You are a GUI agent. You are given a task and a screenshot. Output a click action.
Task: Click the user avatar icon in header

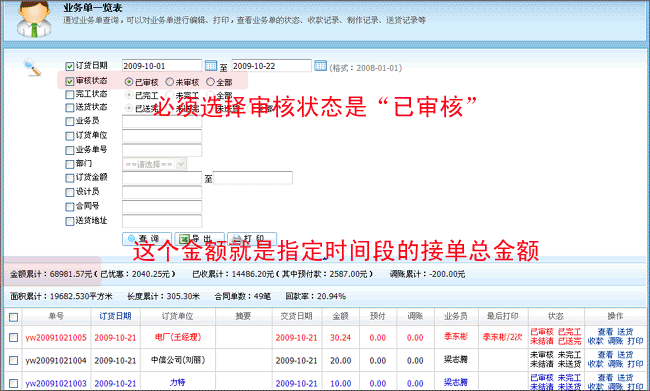(34, 18)
